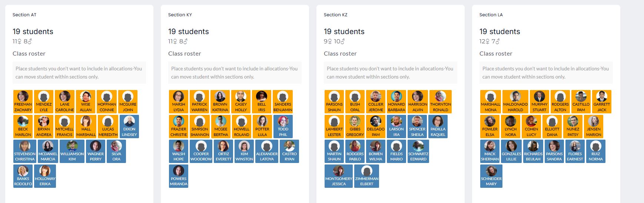The width and height of the screenshot is (644, 203).
Task: Select Thornton Ronald student tile
Action: tap(441, 101)
